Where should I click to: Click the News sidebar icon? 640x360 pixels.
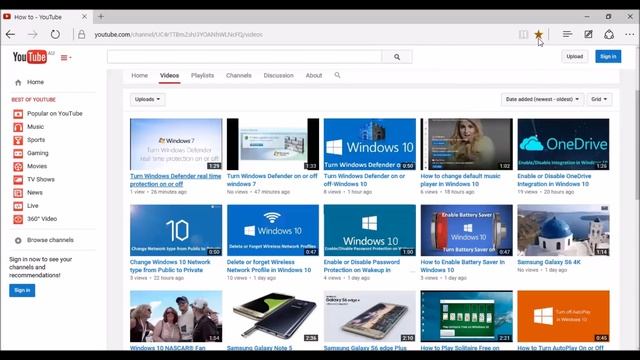pos(18,193)
